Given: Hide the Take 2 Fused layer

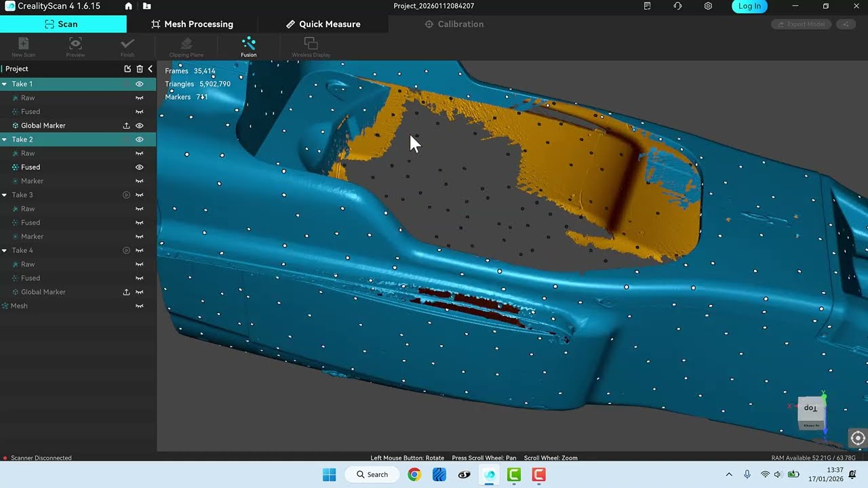Looking at the screenshot, I should (140, 167).
